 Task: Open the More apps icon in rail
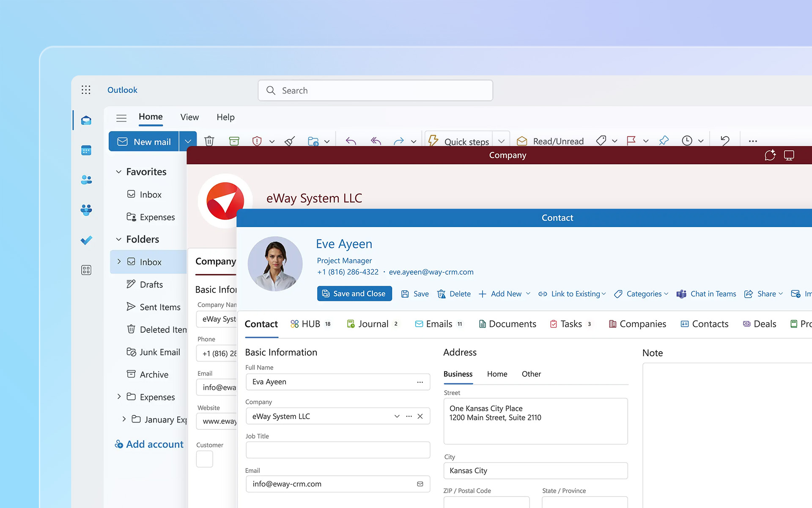[x=86, y=270]
